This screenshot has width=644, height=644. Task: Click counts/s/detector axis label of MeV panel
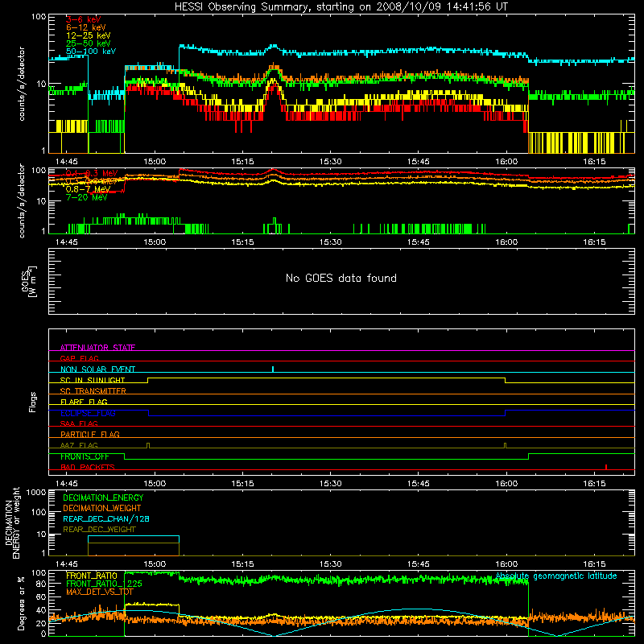pos(22,200)
